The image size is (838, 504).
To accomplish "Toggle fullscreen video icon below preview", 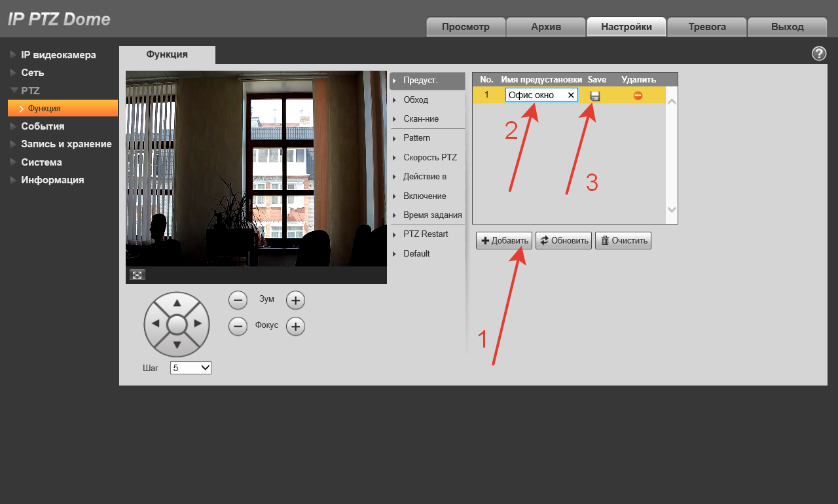I will (x=137, y=275).
